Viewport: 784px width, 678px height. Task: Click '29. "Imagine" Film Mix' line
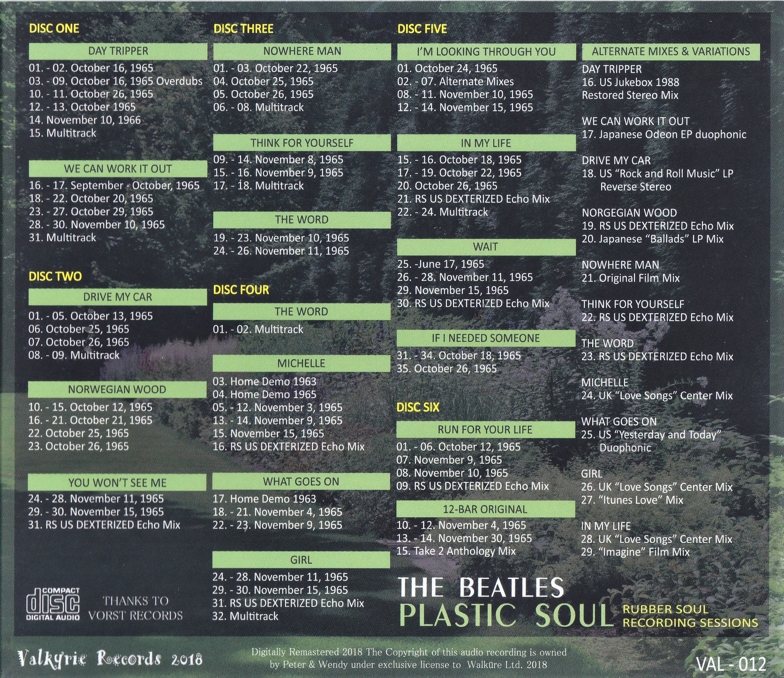click(x=635, y=552)
